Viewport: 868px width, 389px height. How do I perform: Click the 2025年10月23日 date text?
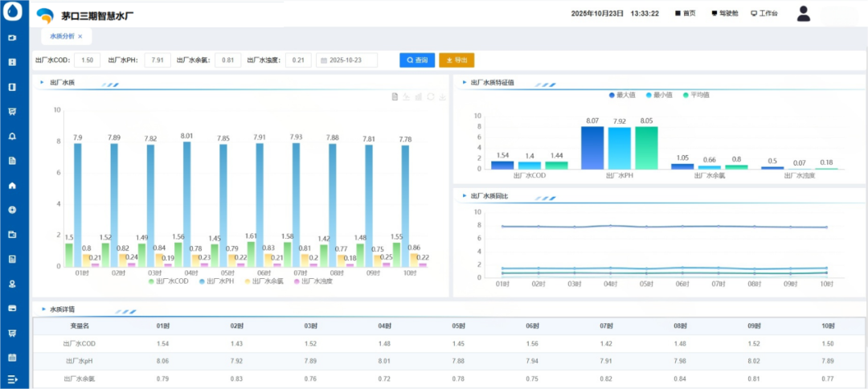pyautogui.click(x=597, y=14)
